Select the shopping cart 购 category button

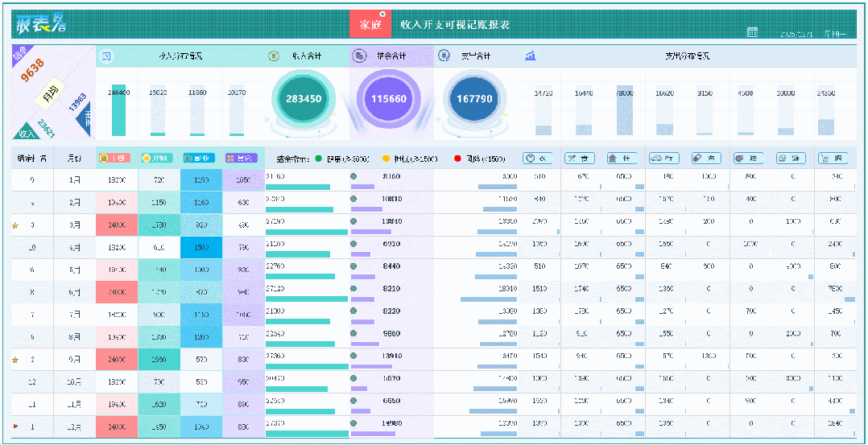pyautogui.click(x=832, y=159)
